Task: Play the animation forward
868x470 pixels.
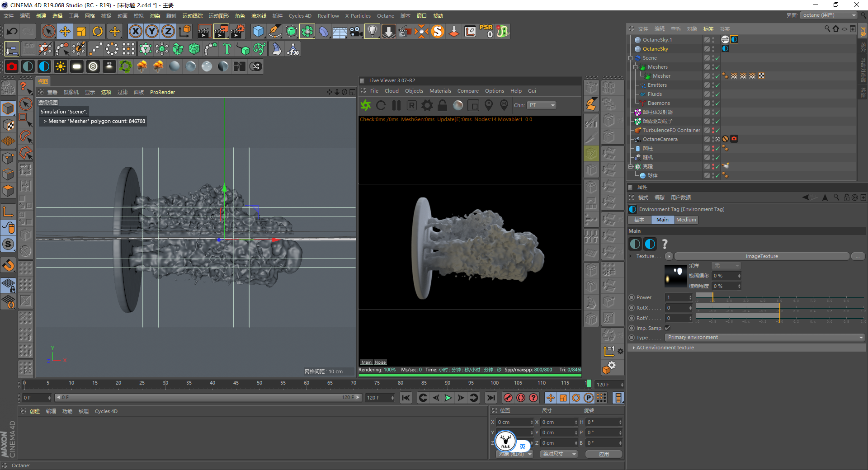Action: tap(448, 398)
